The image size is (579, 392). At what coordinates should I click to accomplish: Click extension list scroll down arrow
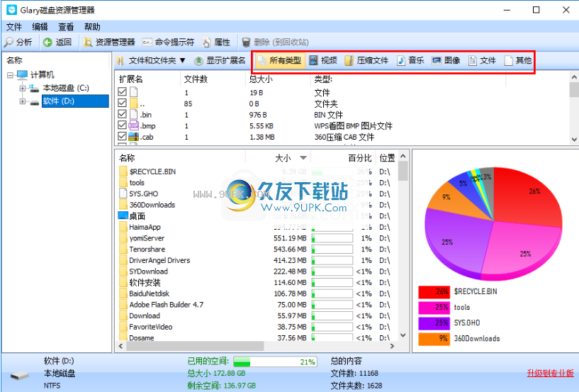tap(574, 139)
